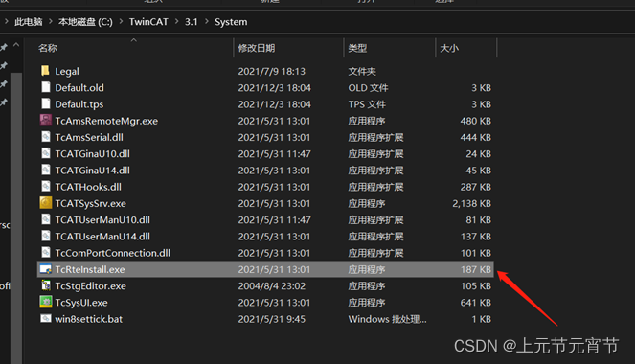Click the TcAmsRemoteMgr.exe application icon
This screenshot has width=635, height=364.
(x=46, y=121)
